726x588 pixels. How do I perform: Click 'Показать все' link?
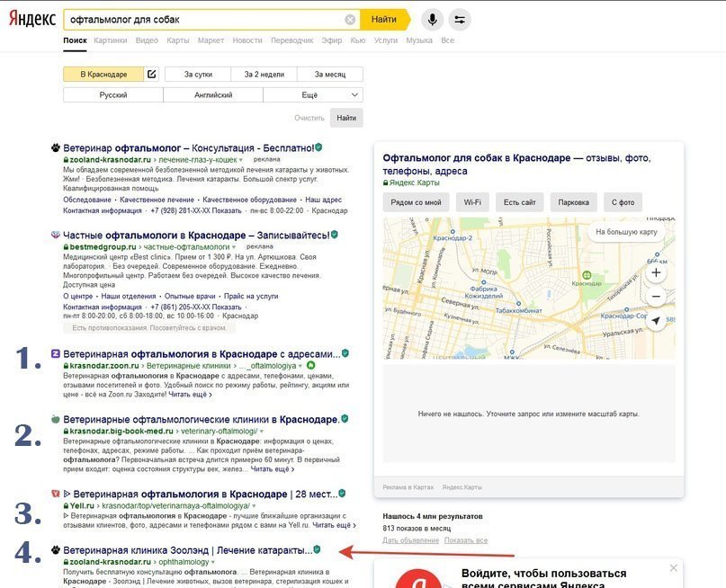pos(466,539)
